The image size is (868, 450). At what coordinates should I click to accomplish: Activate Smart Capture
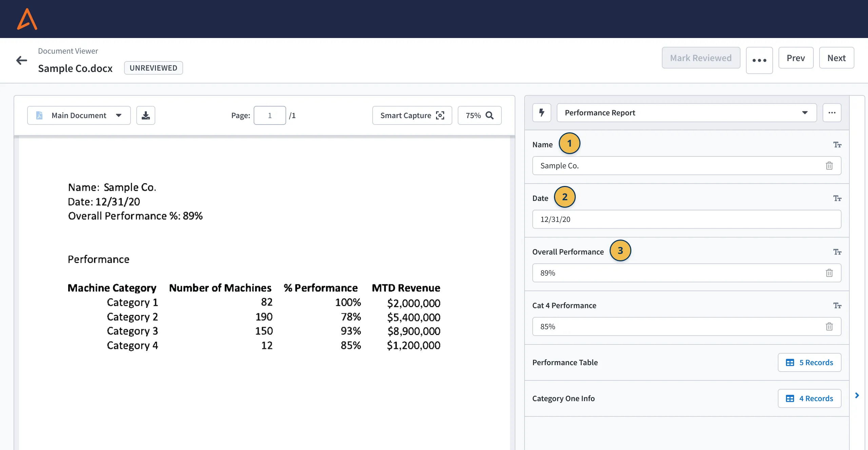click(412, 115)
